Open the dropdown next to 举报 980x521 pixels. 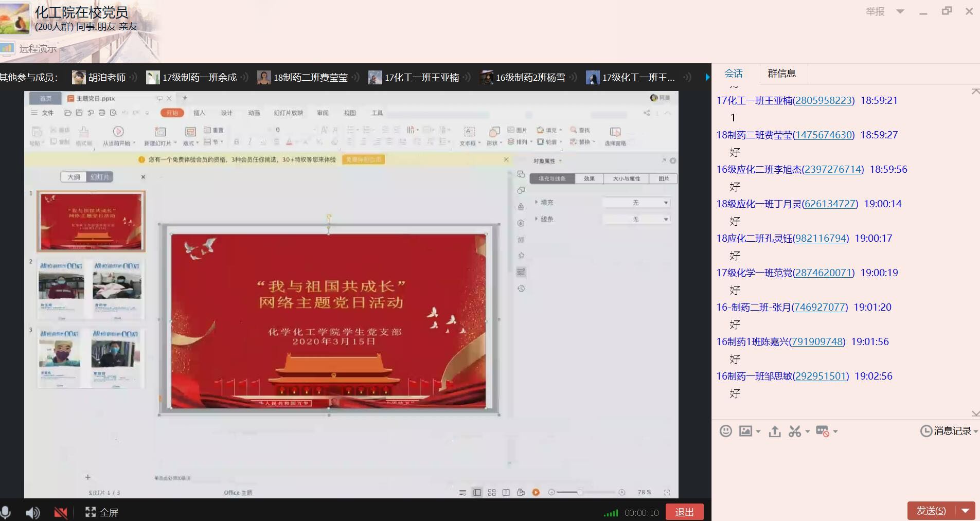[x=900, y=11]
